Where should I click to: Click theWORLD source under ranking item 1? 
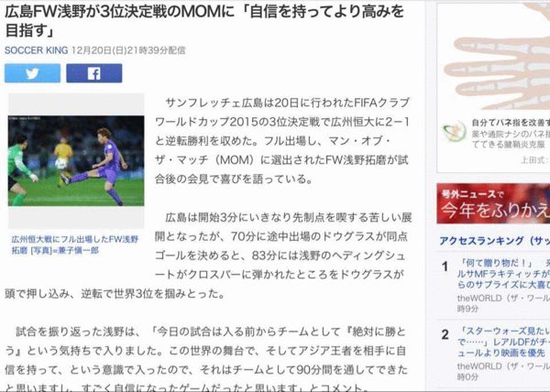[503, 303]
